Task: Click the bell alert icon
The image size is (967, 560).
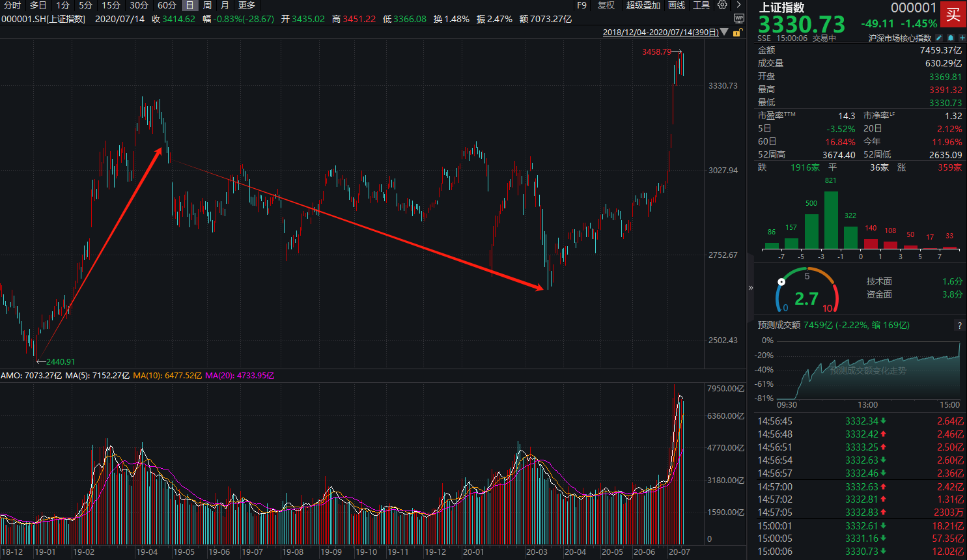Action: (x=951, y=38)
